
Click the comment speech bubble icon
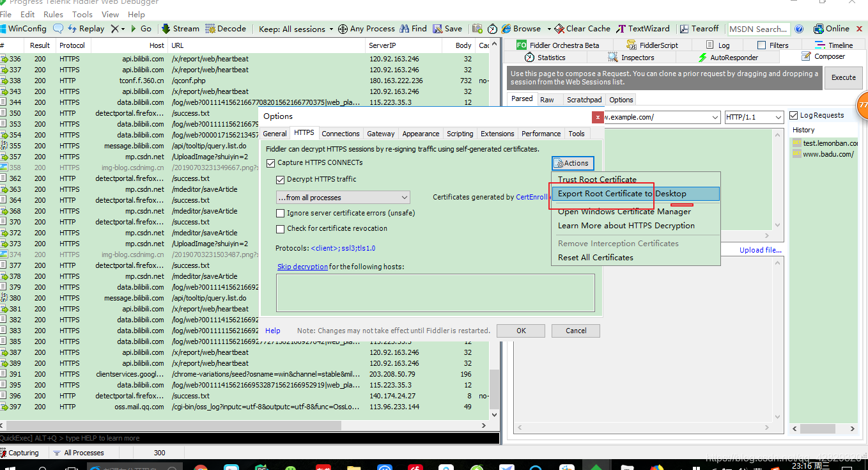pyautogui.click(x=58, y=29)
